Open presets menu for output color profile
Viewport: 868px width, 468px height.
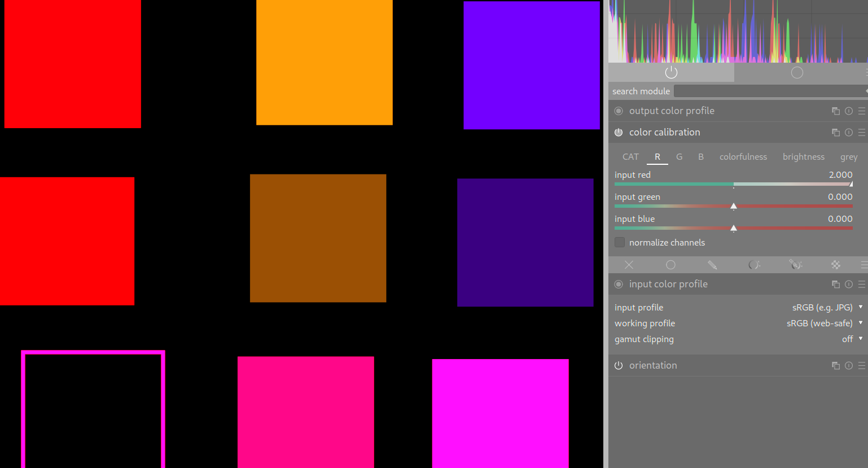pyautogui.click(x=861, y=111)
